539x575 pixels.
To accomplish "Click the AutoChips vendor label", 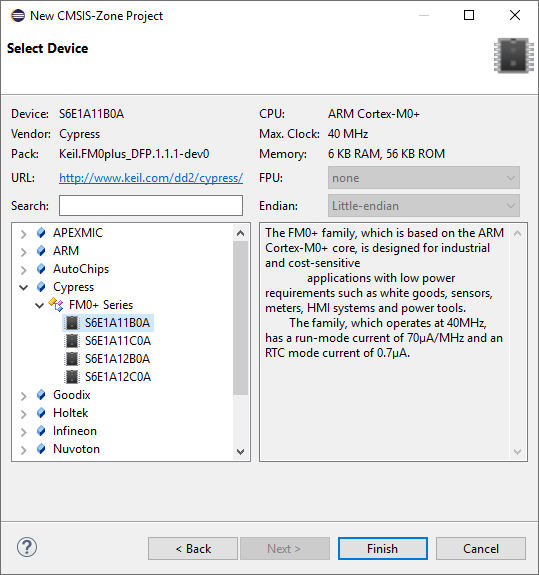I will tap(81, 269).
